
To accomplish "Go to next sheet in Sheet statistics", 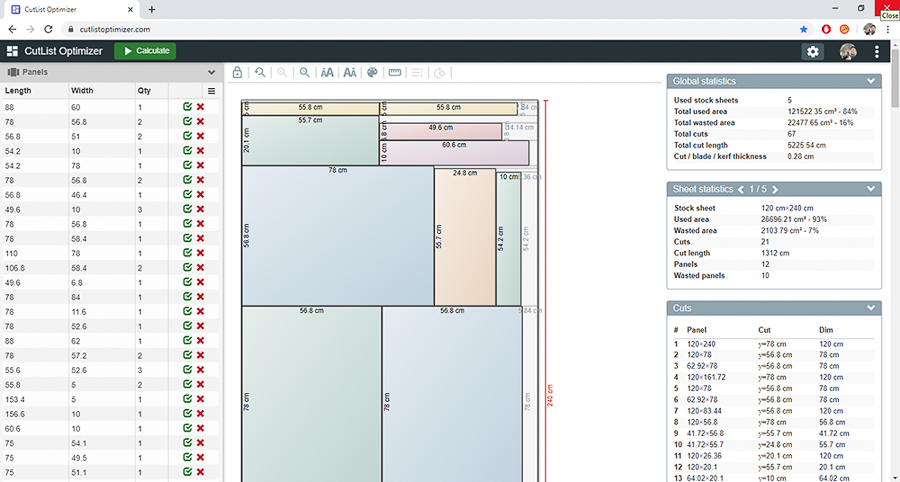I will pyautogui.click(x=775, y=189).
